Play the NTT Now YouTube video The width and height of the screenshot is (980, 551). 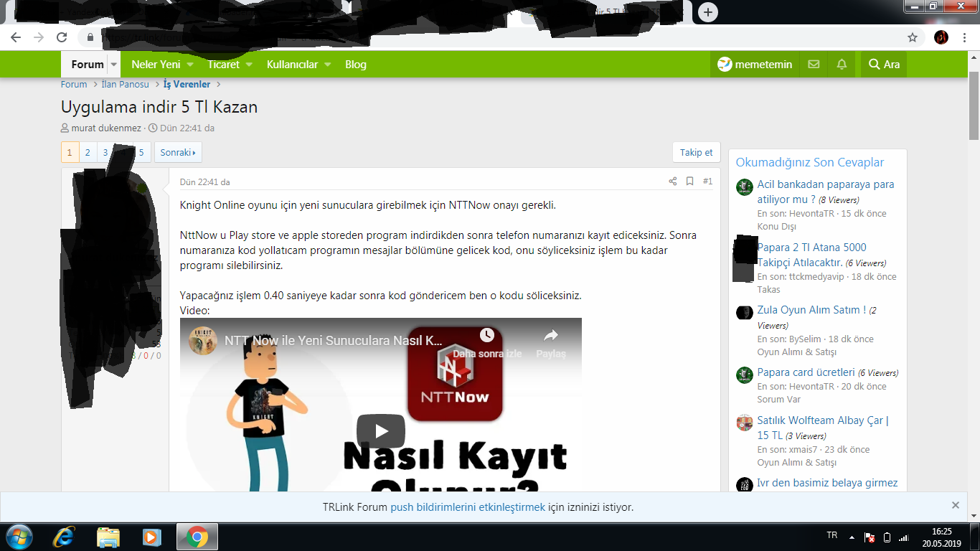(381, 431)
